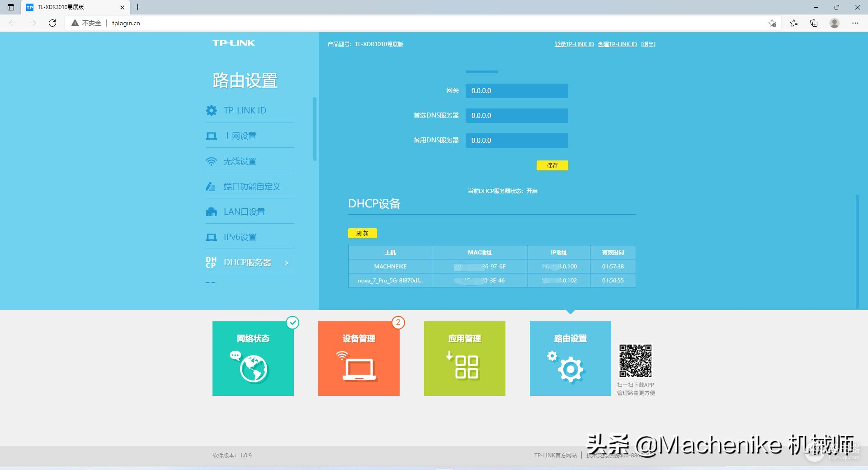Click the tab actions icon at top-left
The width and height of the screenshot is (868, 470).
tap(11, 7)
